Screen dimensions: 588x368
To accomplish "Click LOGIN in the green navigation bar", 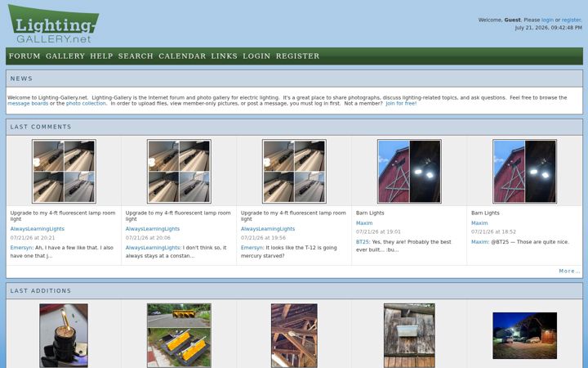I will pyautogui.click(x=256, y=56).
